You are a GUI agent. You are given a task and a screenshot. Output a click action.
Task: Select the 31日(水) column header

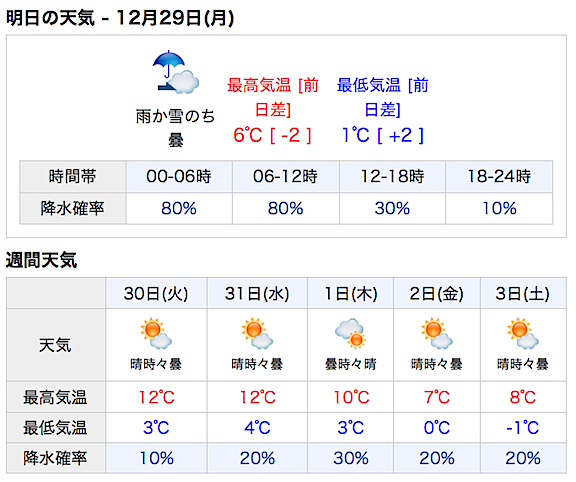[x=257, y=294]
